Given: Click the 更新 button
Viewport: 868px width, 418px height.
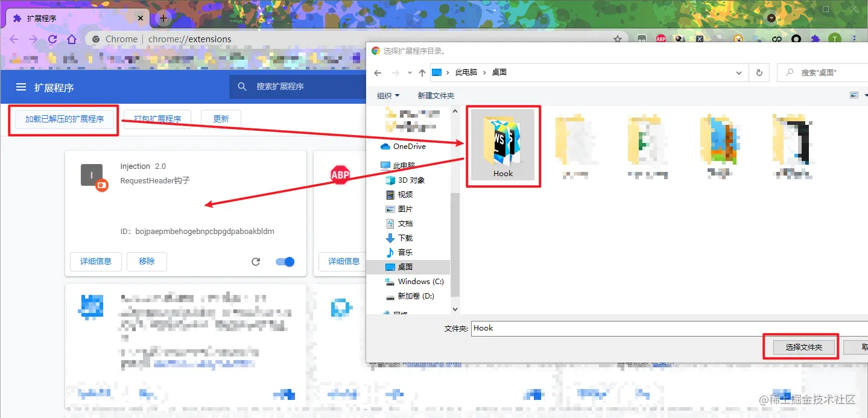Looking at the screenshot, I should tap(221, 119).
